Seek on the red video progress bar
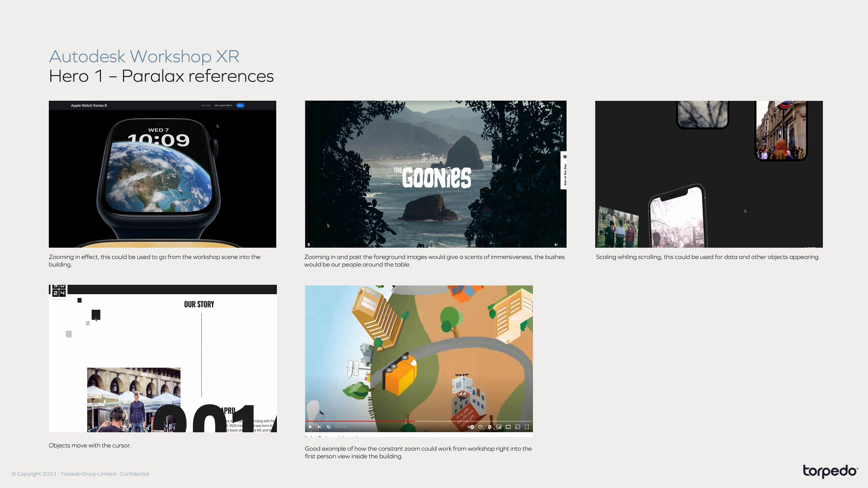The height and width of the screenshot is (488, 868). (361, 421)
